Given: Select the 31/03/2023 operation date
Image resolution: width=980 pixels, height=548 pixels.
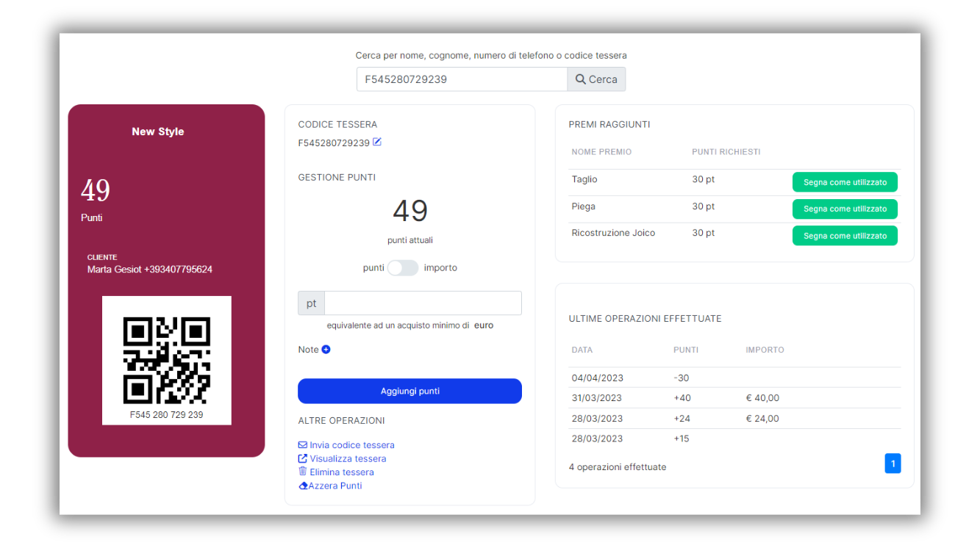Looking at the screenshot, I should (596, 398).
